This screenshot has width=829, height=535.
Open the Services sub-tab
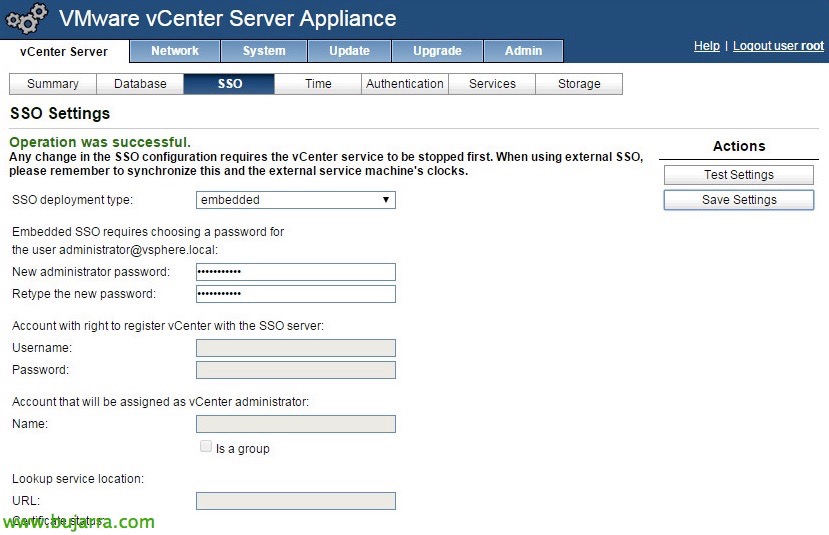pyautogui.click(x=492, y=84)
